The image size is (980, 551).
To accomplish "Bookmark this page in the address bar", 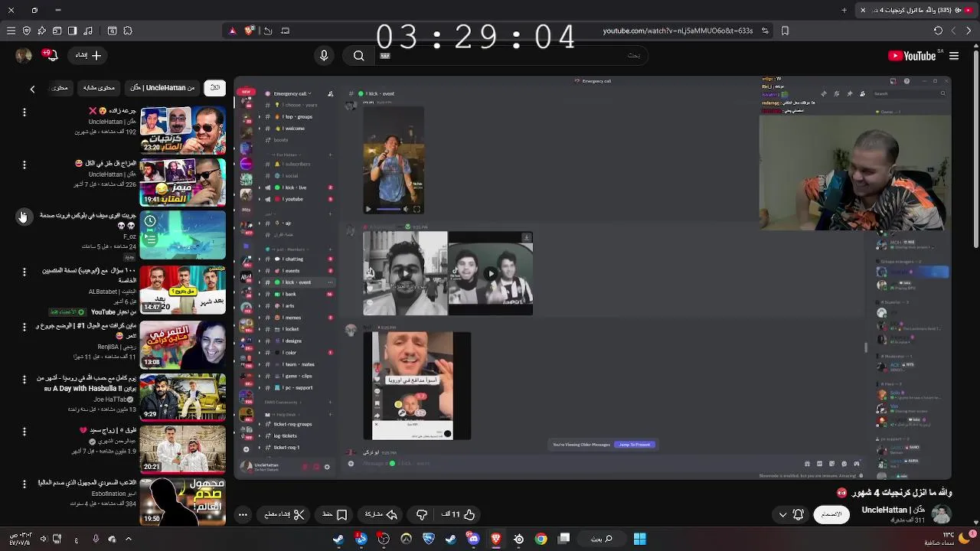I will [x=785, y=31].
